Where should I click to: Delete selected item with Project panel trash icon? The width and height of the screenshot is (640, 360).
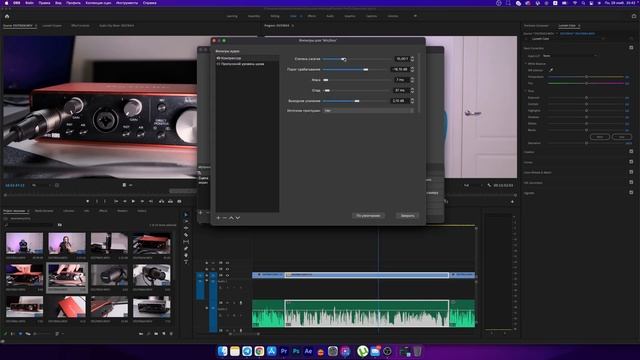pyautogui.click(x=171, y=334)
